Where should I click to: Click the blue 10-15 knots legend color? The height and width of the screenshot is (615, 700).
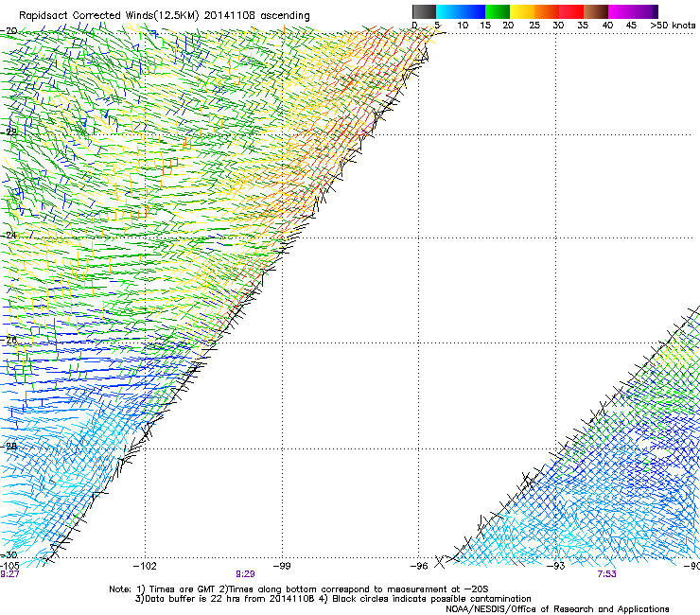point(473,11)
